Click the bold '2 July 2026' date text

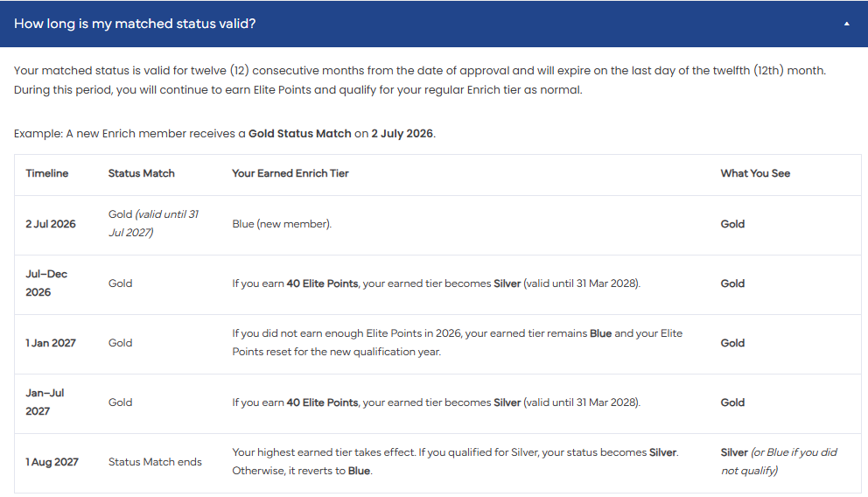coord(402,133)
